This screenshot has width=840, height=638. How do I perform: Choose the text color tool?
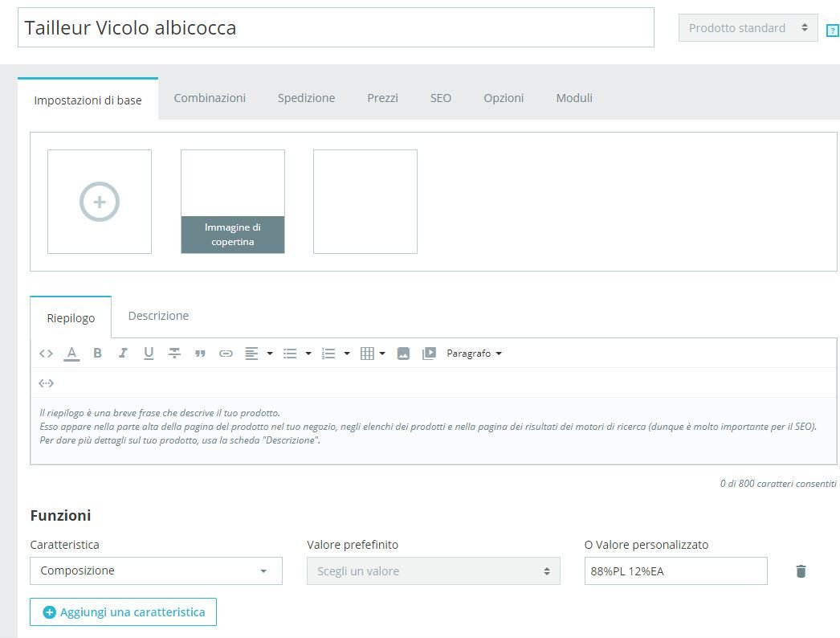pyautogui.click(x=71, y=354)
